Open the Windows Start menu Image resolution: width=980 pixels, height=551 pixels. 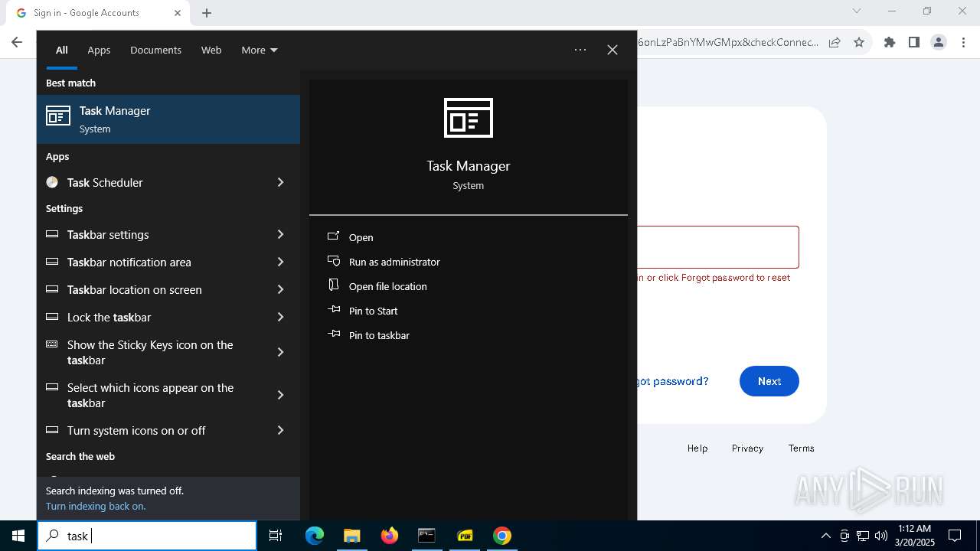18,536
